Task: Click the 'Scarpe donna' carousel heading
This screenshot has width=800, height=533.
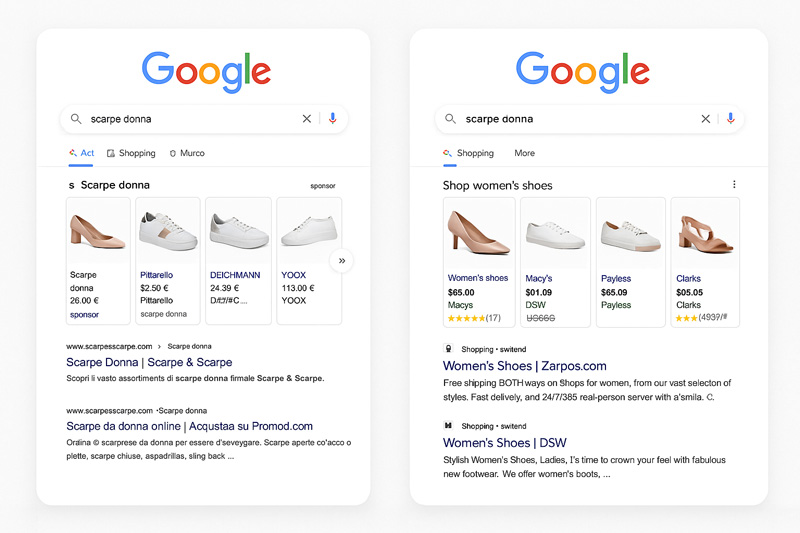Action: coord(115,185)
